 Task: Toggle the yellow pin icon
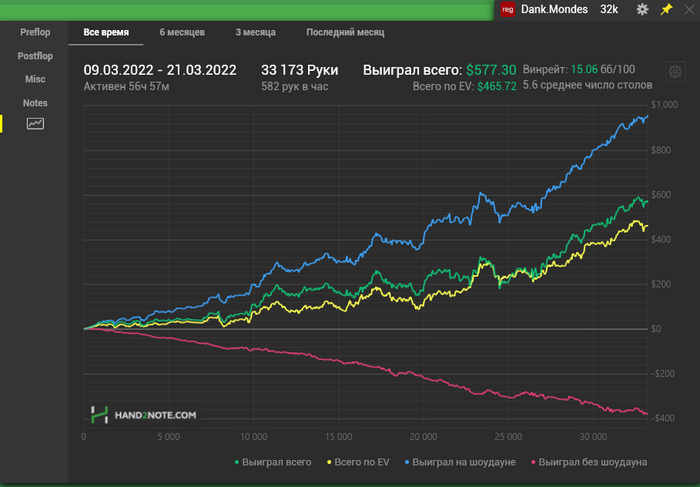[666, 9]
